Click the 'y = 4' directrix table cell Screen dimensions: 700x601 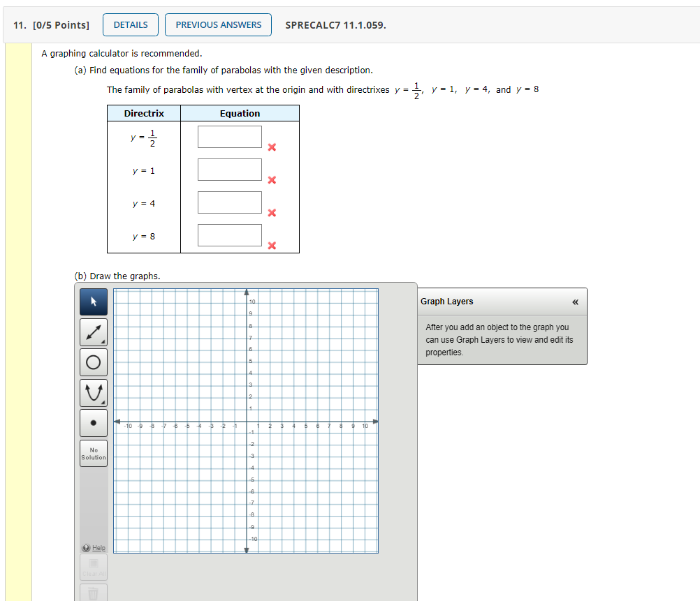pos(144,203)
